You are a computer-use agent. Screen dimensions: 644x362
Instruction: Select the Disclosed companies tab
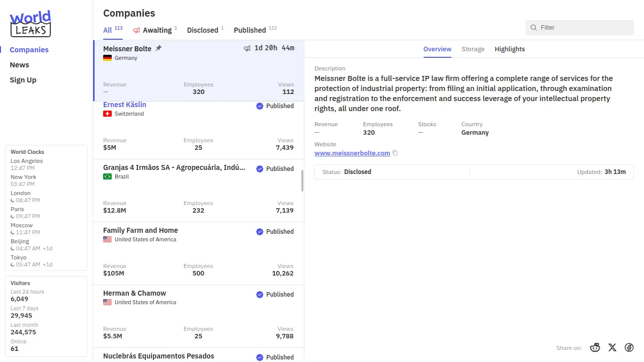pos(203,30)
